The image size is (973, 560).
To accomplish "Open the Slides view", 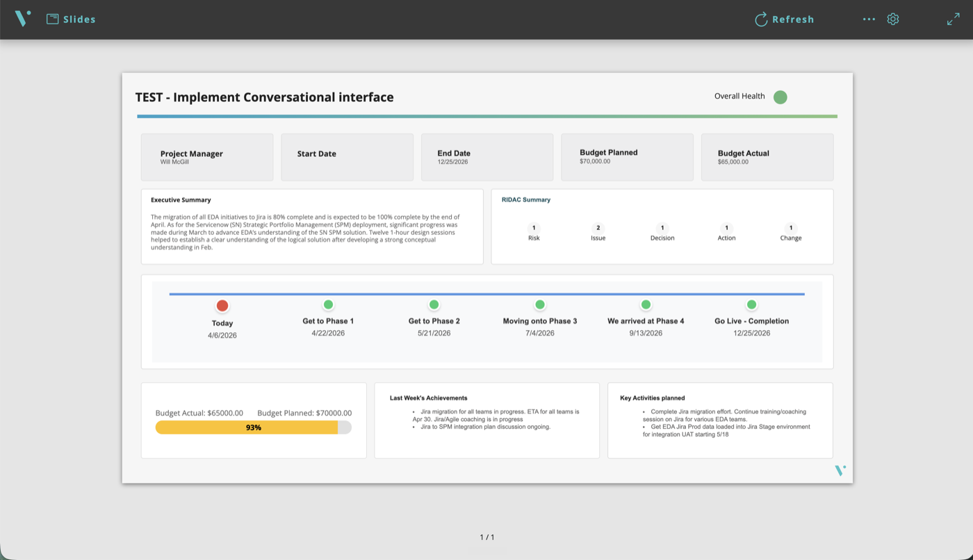I will click(71, 19).
